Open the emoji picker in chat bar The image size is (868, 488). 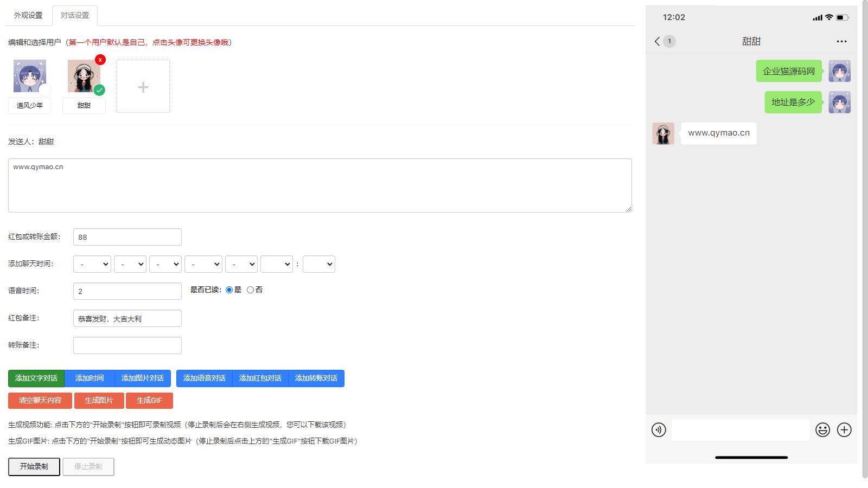pos(822,430)
